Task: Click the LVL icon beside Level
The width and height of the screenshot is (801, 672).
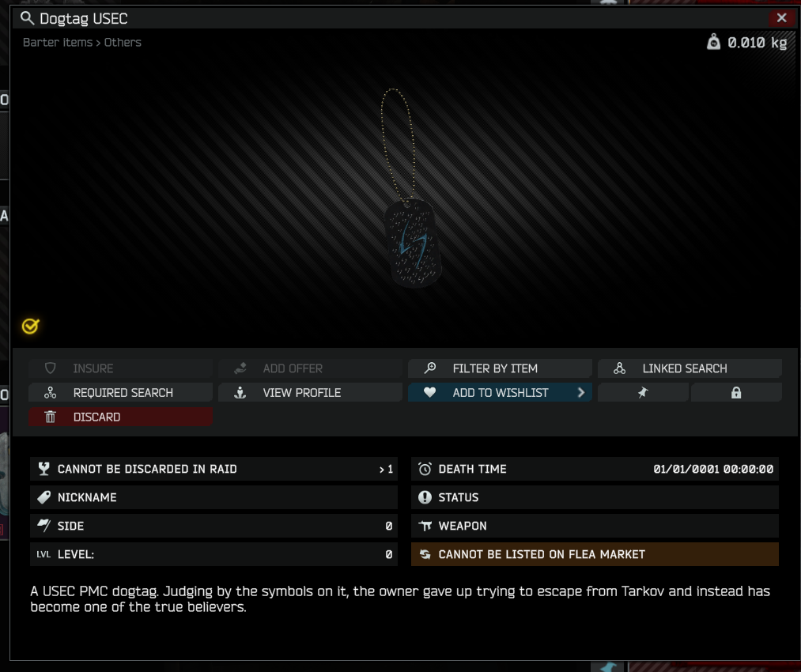Action: (44, 554)
